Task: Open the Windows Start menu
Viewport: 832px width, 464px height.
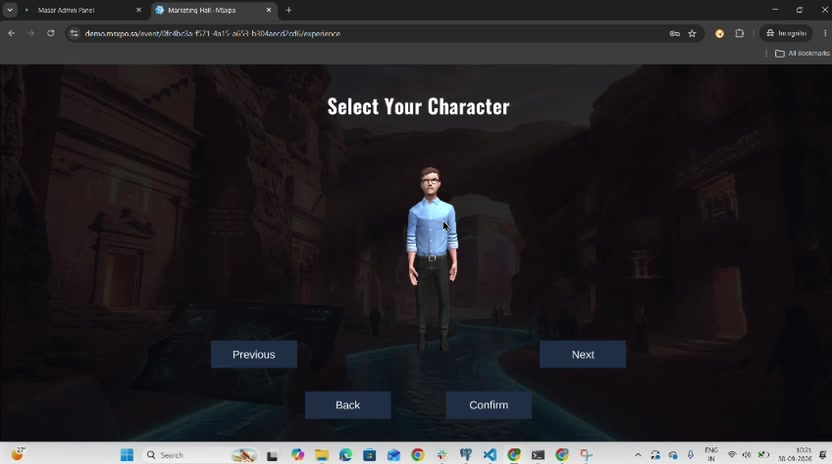Action: point(127,455)
